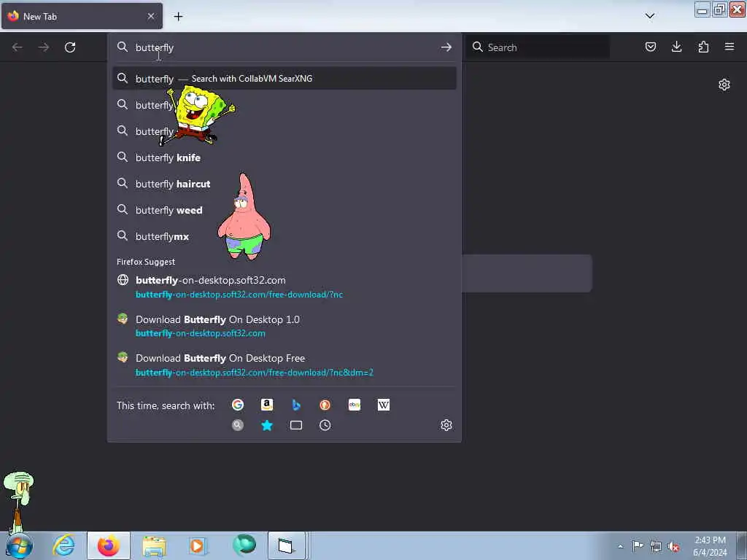Go back one page
This screenshot has height=560, width=747.
pyautogui.click(x=18, y=47)
